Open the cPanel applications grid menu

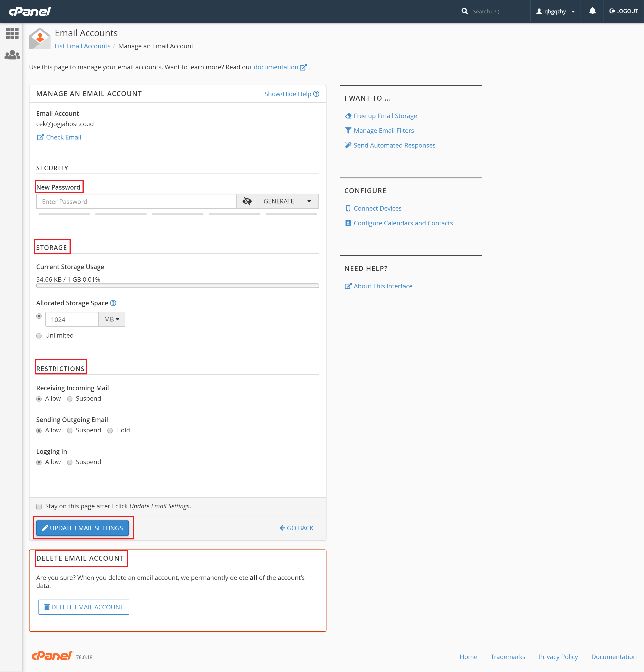coord(12,34)
